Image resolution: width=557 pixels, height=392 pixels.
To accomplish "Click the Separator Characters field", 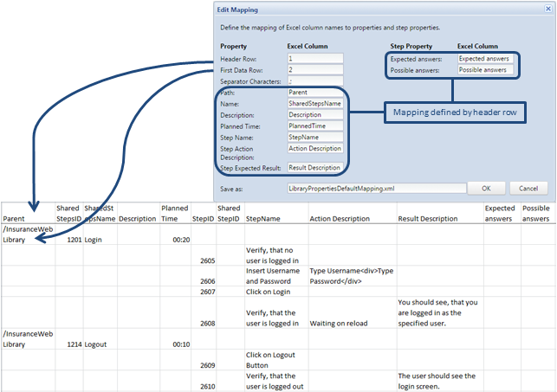I will tap(314, 81).
